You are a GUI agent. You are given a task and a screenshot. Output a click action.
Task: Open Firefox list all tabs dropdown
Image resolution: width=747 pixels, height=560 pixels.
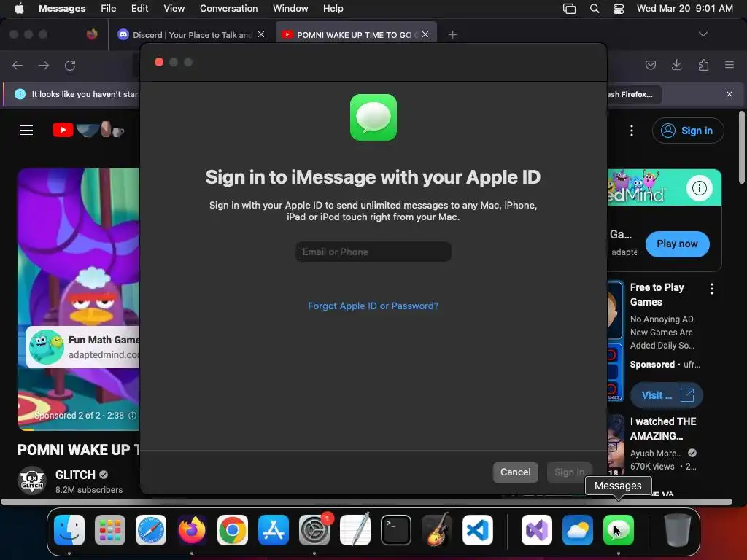[703, 34]
